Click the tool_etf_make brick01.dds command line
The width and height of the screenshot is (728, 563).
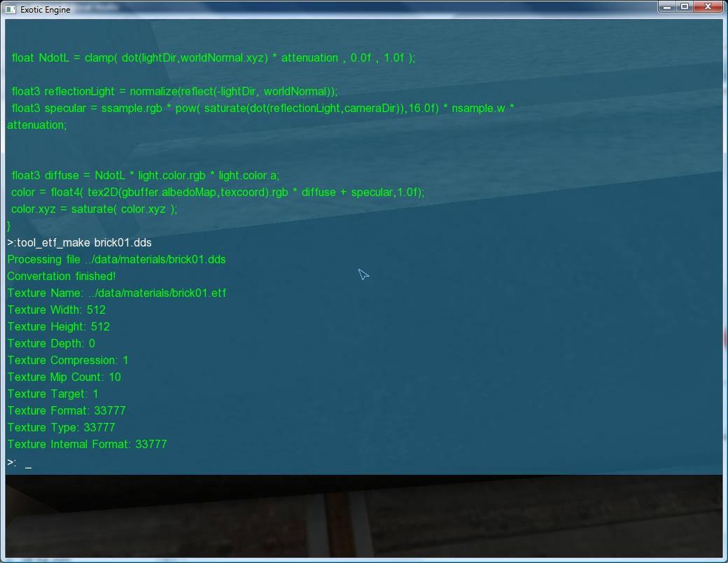(x=79, y=242)
